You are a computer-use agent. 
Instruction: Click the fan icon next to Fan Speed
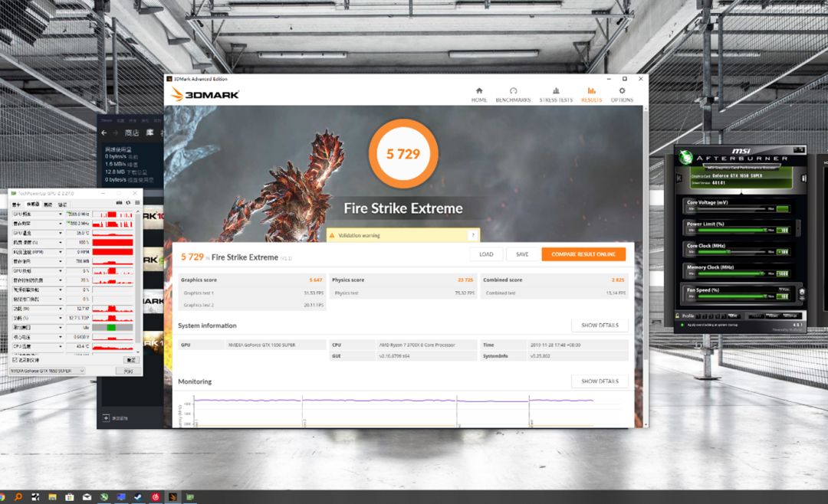click(x=802, y=292)
